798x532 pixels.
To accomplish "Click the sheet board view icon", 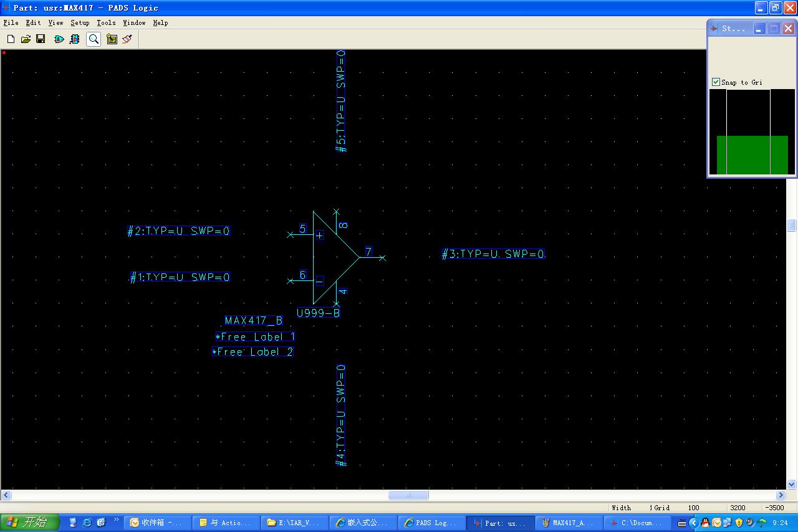I will pos(112,39).
